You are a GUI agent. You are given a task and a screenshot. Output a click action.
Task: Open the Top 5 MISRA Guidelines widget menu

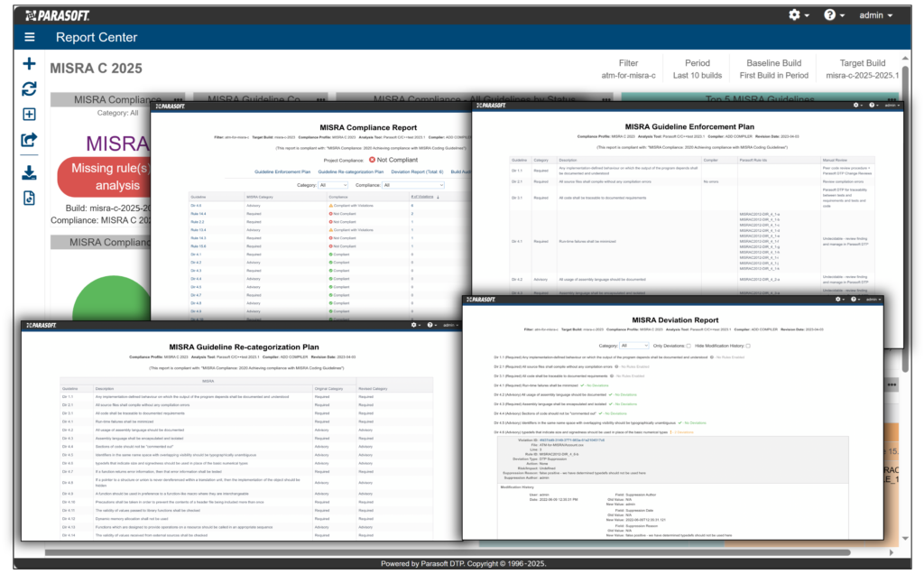892,99
